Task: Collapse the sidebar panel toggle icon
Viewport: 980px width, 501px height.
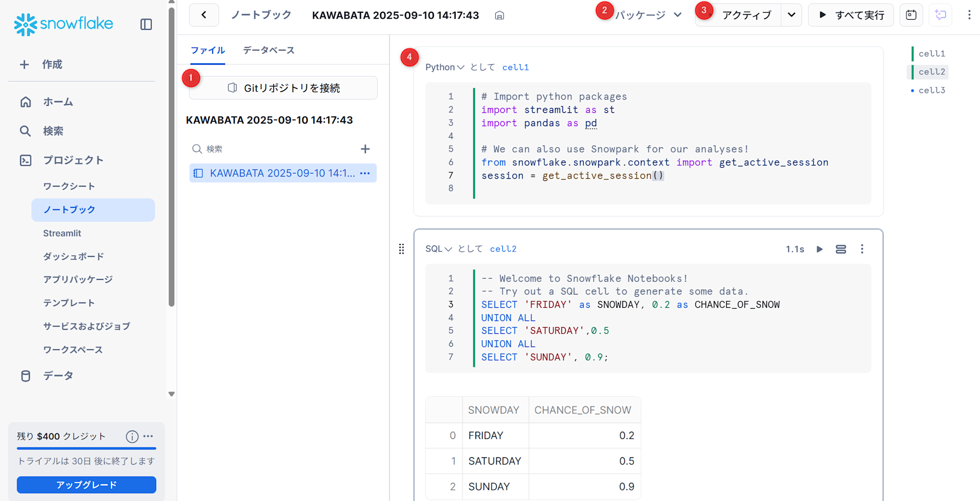Action: (146, 24)
